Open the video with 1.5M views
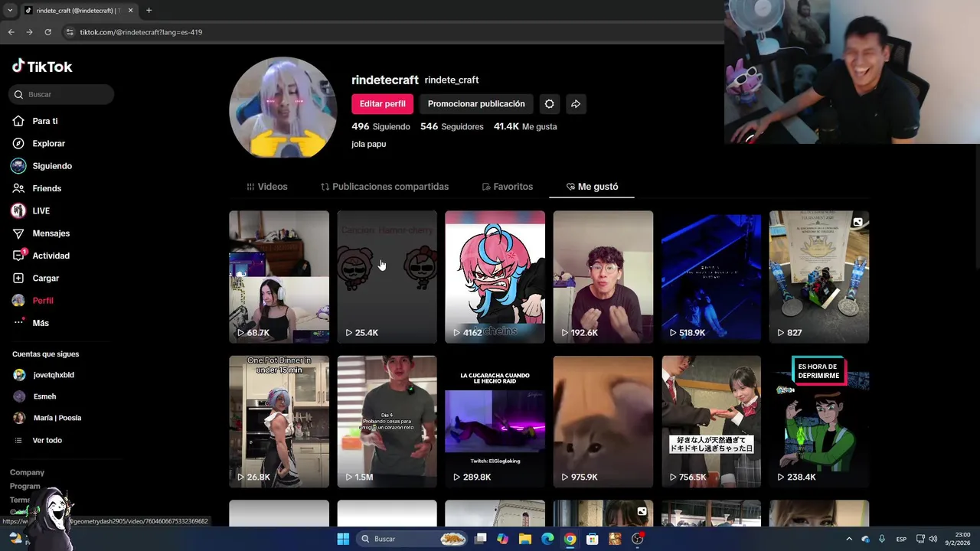Screen dimensions: 980x551 (x=387, y=422)
